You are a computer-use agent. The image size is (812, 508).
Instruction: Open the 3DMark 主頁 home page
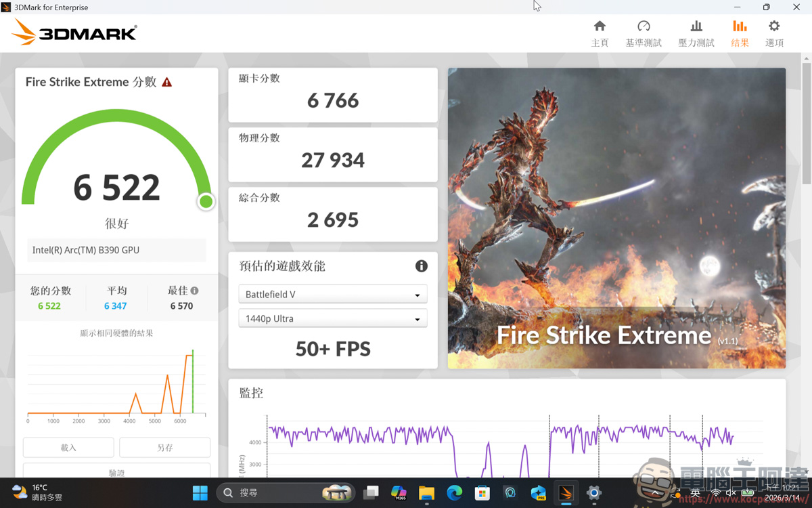[600, 33]
